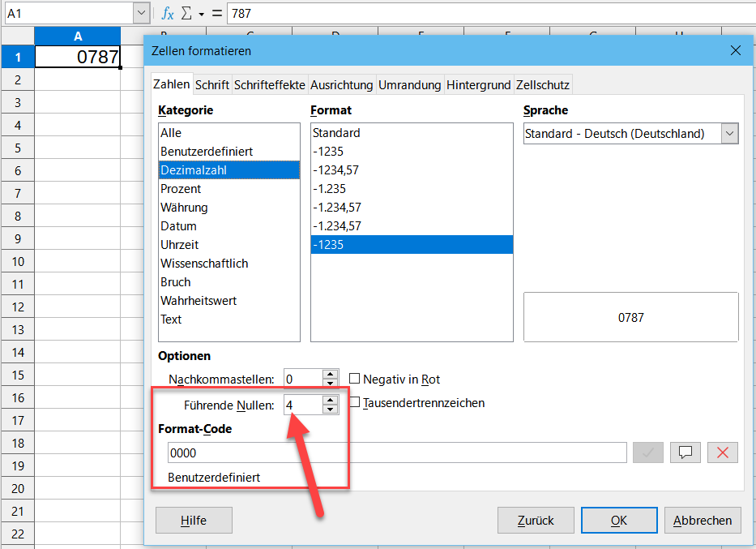Open the Sprache dropdown
The width and height of the screenshot is (756, 549).
pos(728,133)
